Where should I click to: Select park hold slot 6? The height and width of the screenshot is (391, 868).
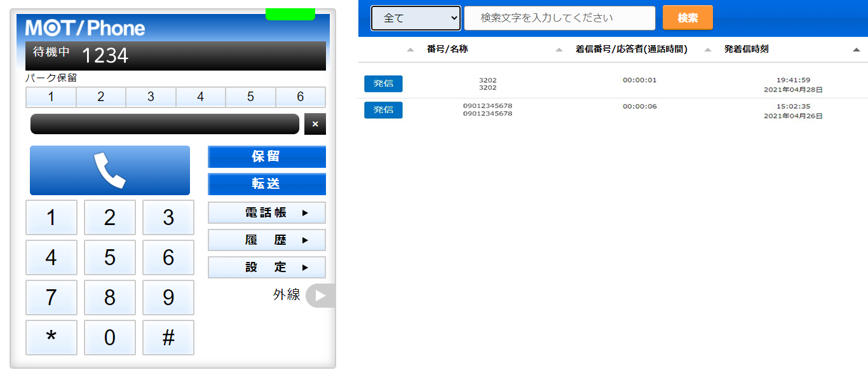tap(300, 97)
